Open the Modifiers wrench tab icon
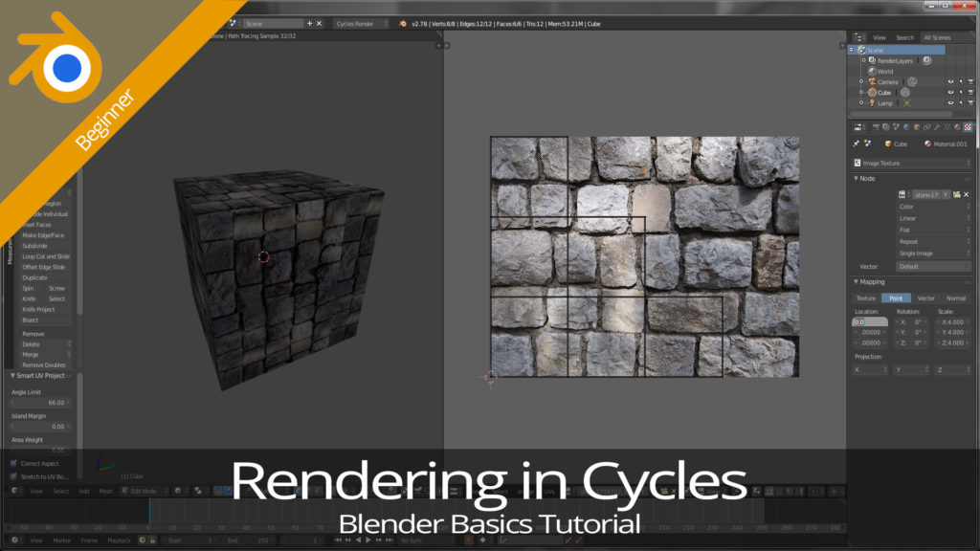The image size is (980, 551). pyautogui.click(x=937, y=127)
